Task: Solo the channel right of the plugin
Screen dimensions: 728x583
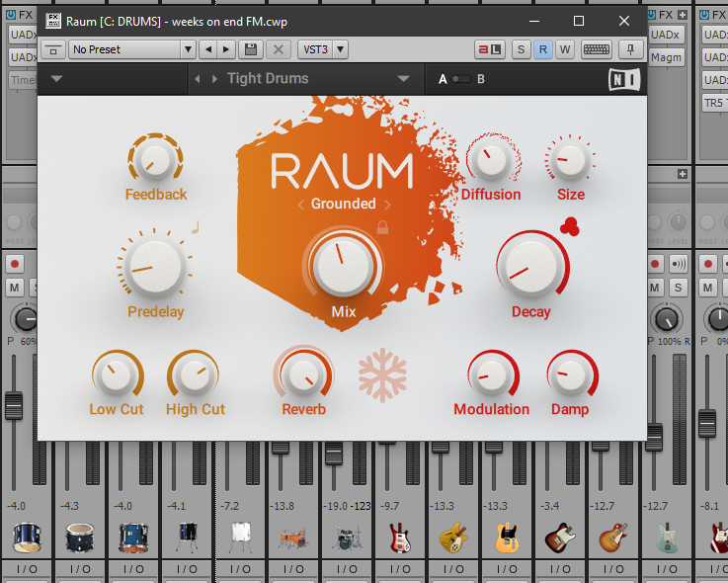Action: coord(678,288)
